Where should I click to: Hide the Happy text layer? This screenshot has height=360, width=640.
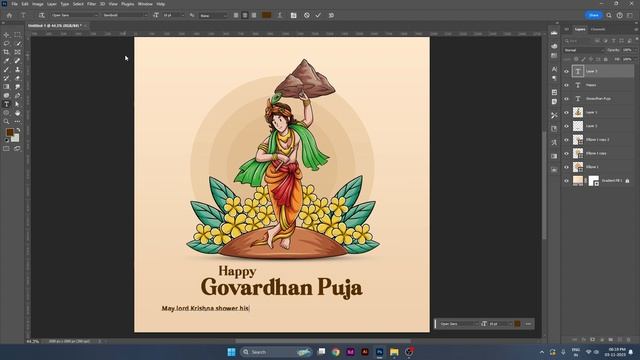pyautogui.click(x=567, y=85)
